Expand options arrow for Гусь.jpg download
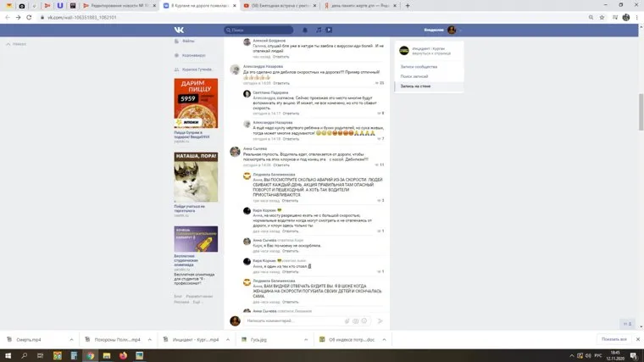Viewport: 644px width, 362px height. tap(305, 339)
